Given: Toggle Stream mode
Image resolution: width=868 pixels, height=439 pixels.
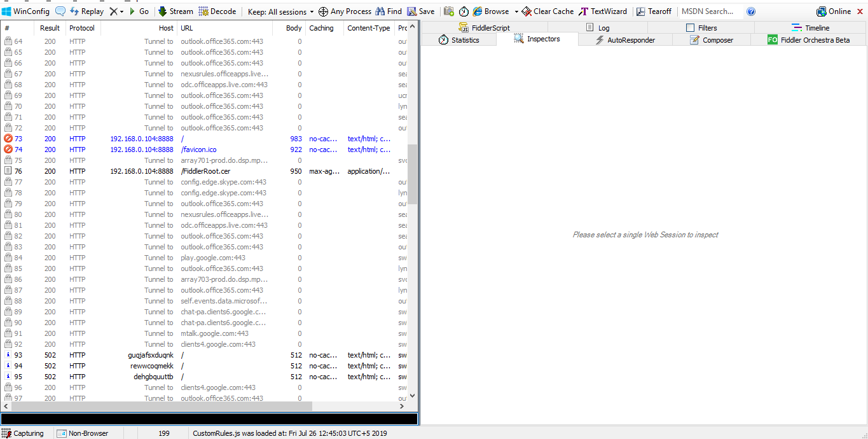Looking at the screenshot, I should (x=176, y=11).
